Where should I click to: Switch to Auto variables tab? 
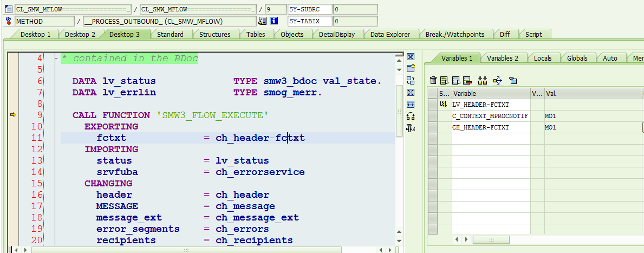610,59
